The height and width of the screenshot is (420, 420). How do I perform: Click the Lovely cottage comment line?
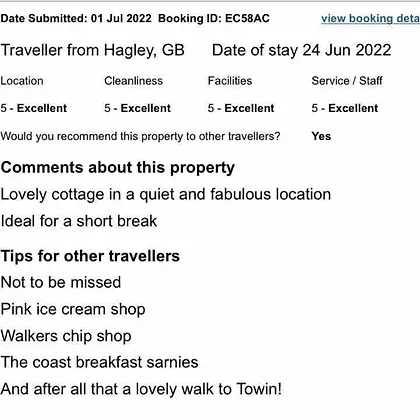(166, 195)
